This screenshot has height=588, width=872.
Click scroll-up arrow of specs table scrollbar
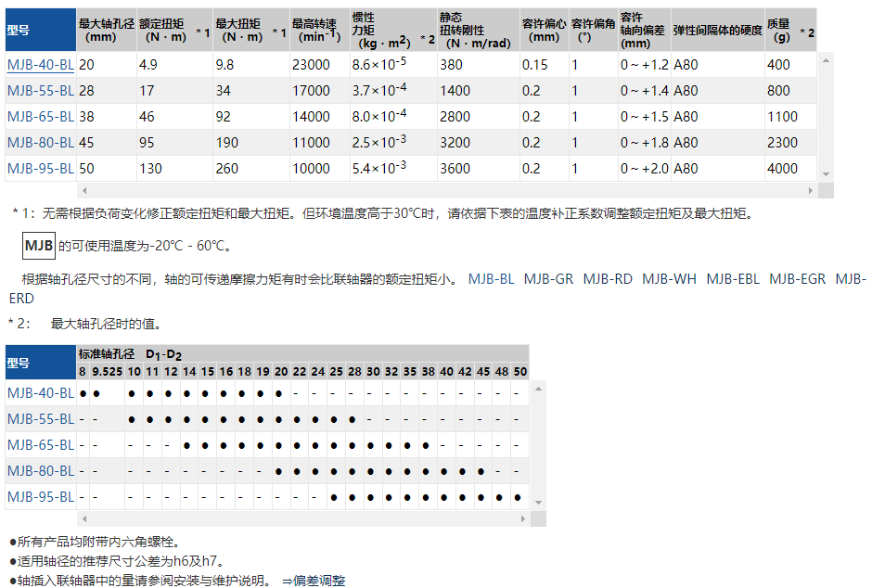click(x=826, y=59)
